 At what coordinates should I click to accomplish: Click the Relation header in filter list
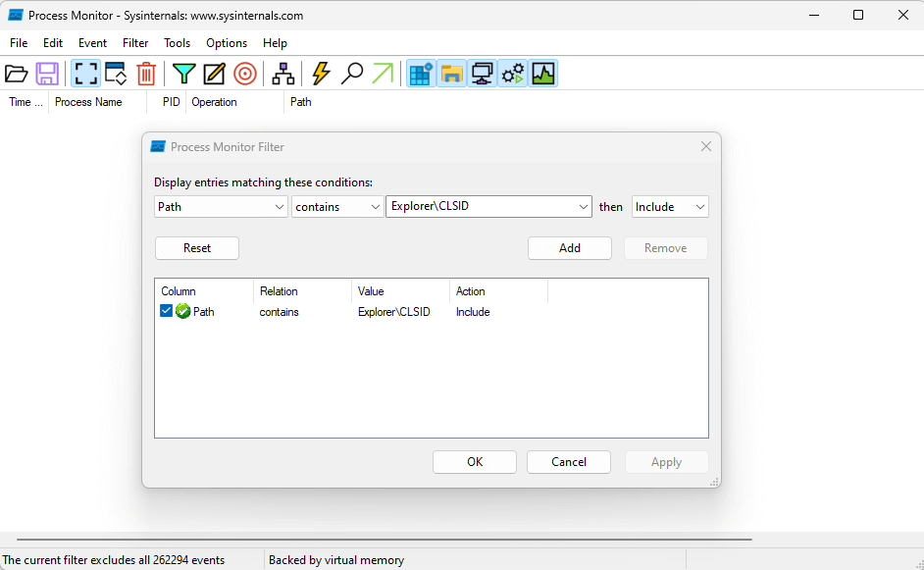(279, 291)
